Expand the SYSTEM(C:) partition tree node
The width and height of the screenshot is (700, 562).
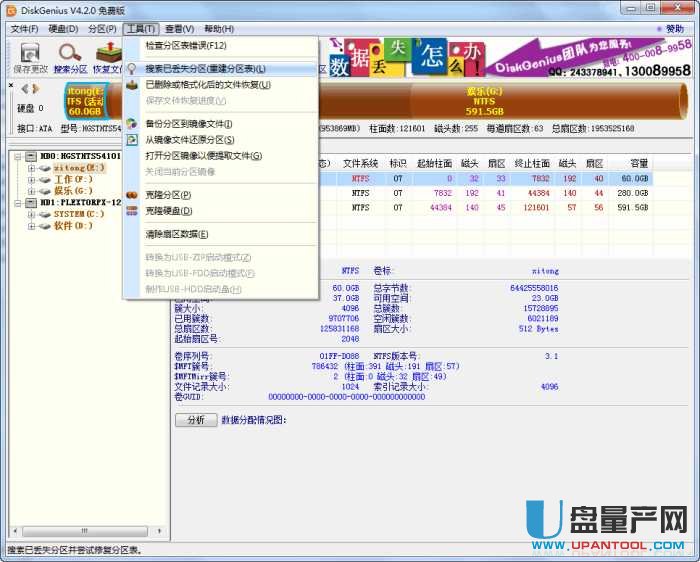[31, 214]
